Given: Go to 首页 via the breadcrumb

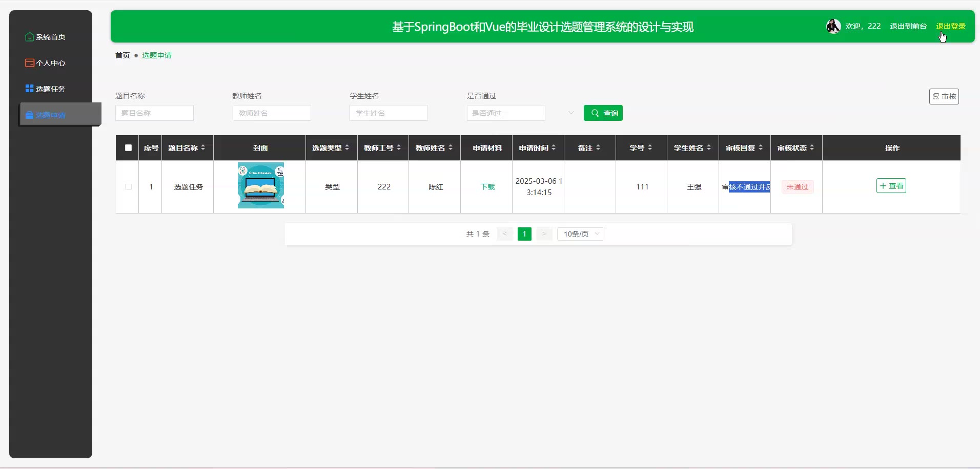Looking at the screenshot, I should tap(122, 55).
